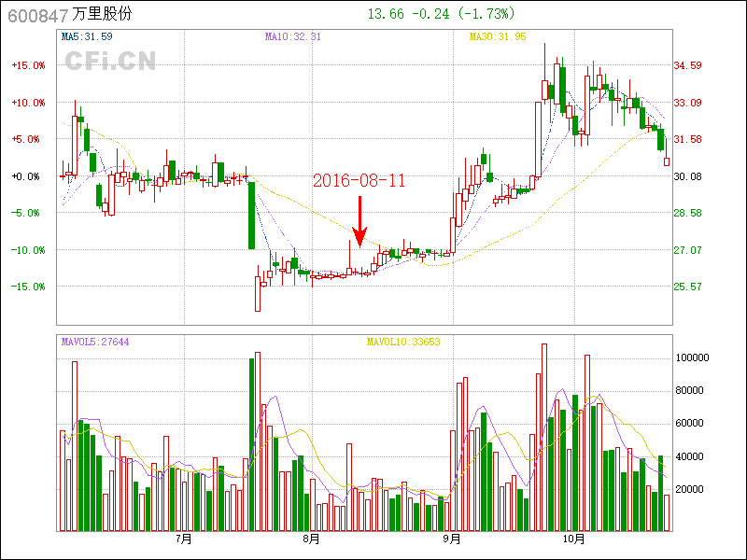The image size is (747, 560).
Task: Click the 34.59 price axis label
Action: (688, 65)
